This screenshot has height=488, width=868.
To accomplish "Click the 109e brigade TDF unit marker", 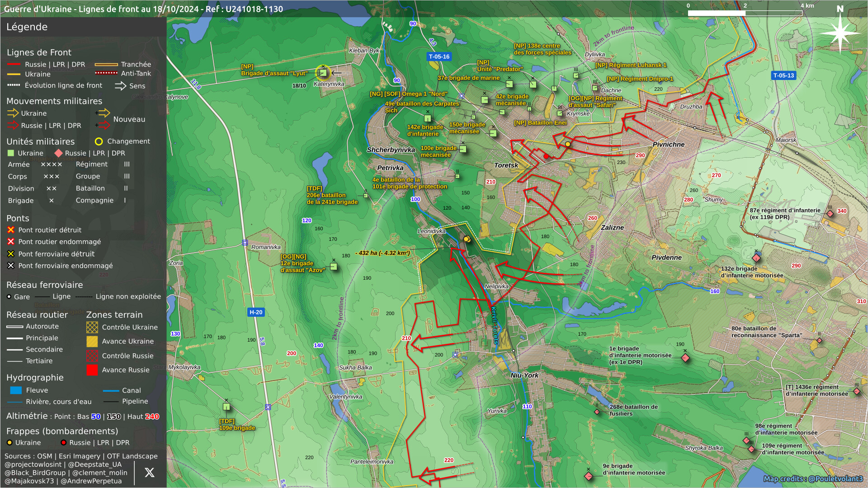I will [x=226, y=407].
